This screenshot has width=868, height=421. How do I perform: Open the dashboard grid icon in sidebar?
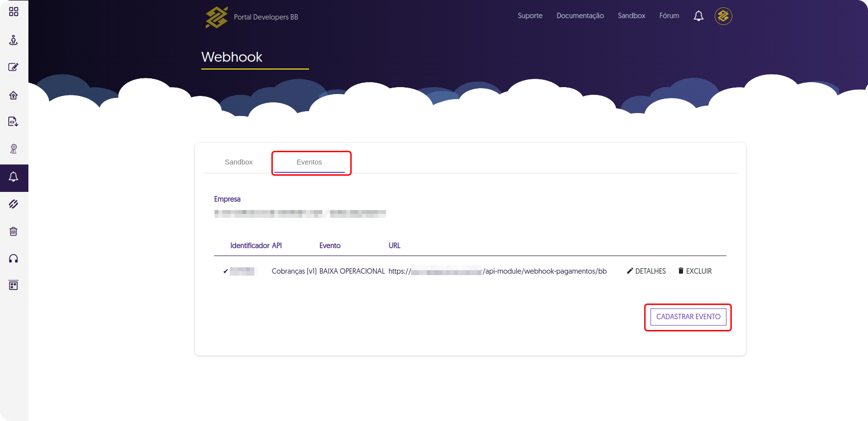14,12
